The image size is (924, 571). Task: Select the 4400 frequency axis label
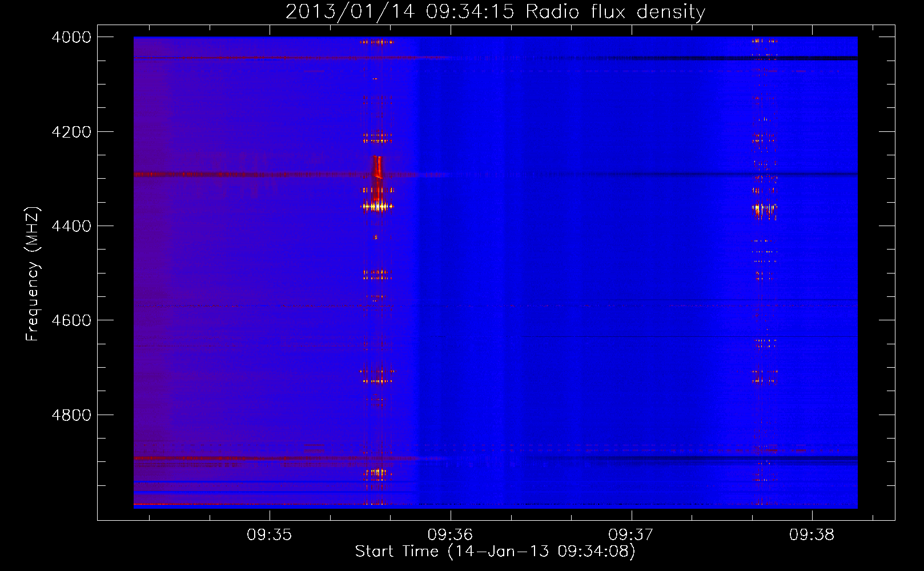[71, 226]
